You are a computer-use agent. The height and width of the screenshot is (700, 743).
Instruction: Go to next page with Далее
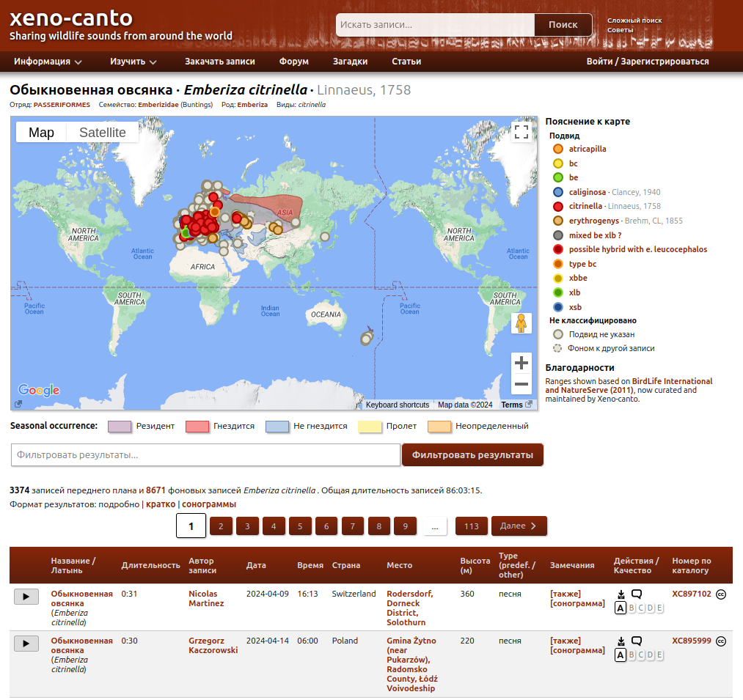[519, 526]
